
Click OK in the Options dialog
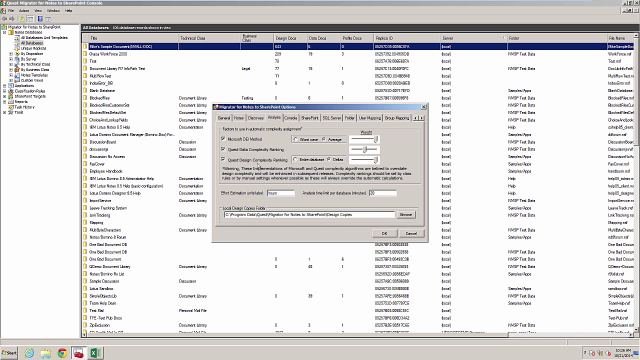[x=384, y=233]
